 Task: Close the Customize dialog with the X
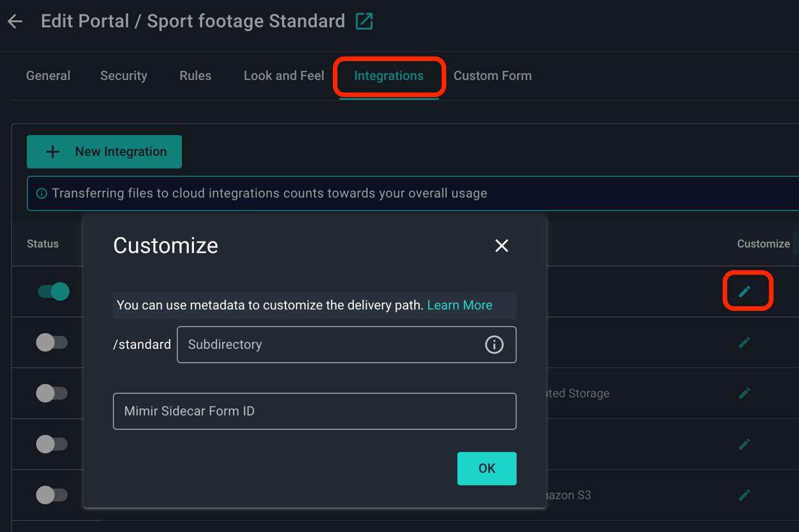click(x=501, y=245)
